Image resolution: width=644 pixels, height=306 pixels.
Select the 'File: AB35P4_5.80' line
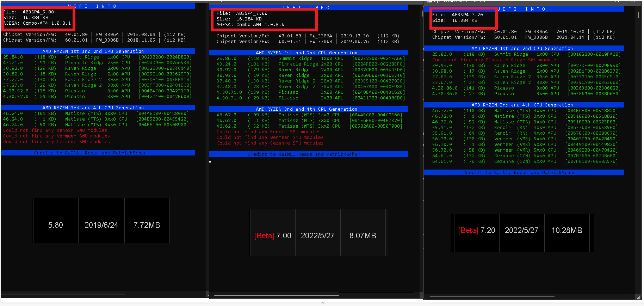[29, 12]
